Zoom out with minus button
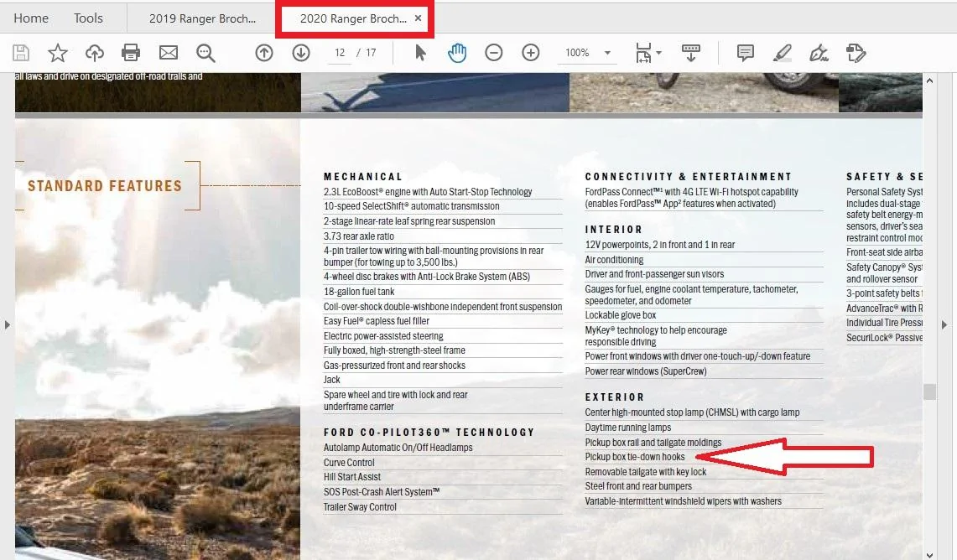 pos(494,53)
